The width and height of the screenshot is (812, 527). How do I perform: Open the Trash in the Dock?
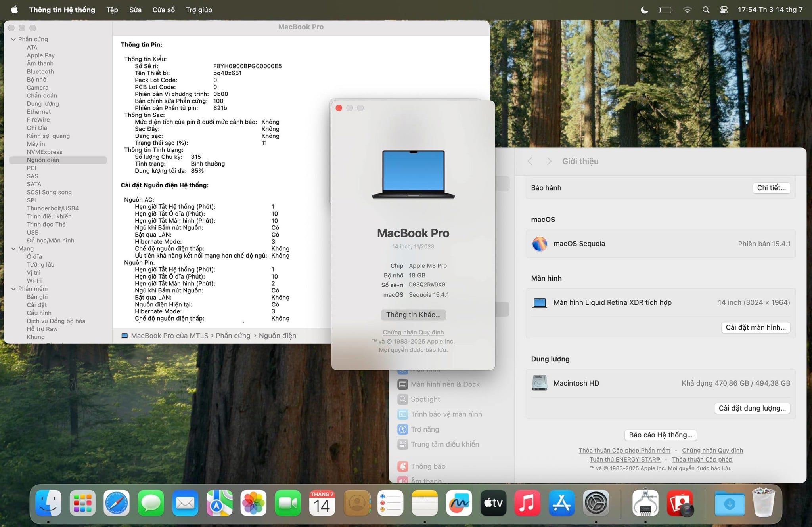click(764, 503)
